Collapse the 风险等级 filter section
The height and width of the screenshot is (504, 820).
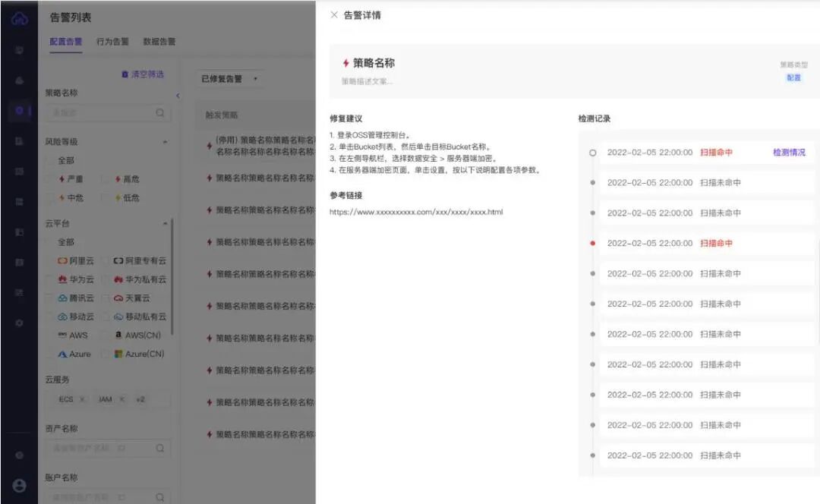point(166,140)
